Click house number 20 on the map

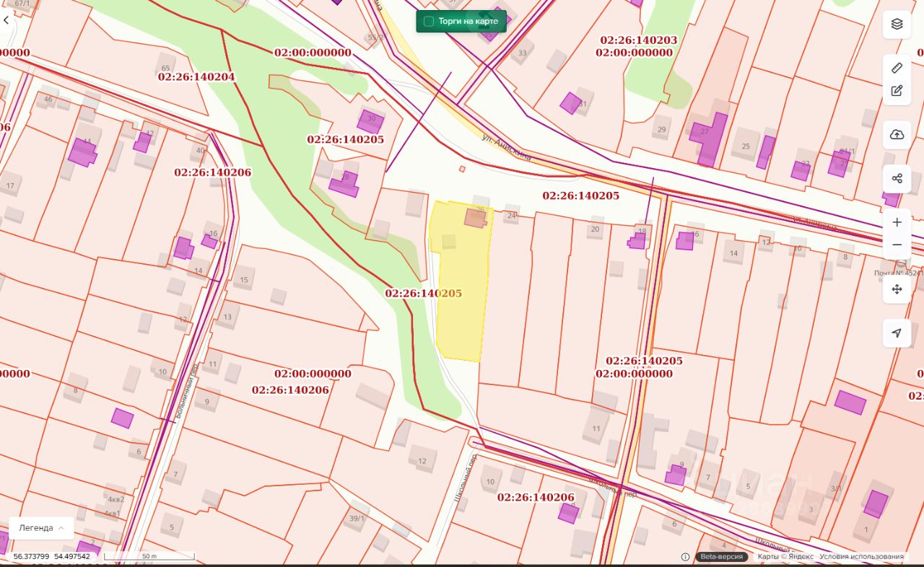click(x=595, y=229)
